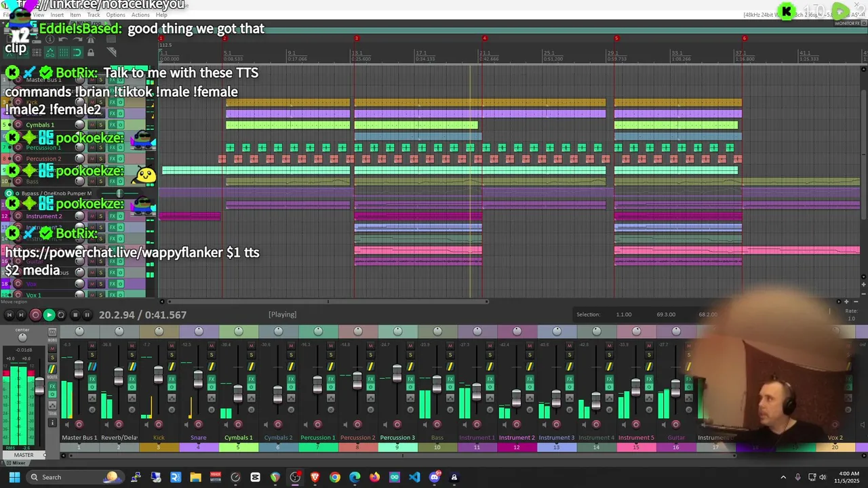Open envelope icon on Instrument 3 strip
This screenshot has height=488, width=868.
pos(570,398)
